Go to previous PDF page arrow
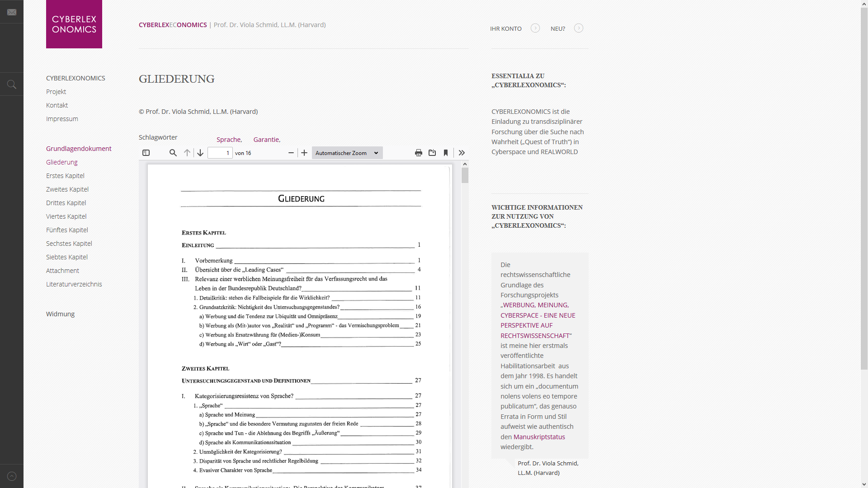Image resolution: width=868 pixels, height=488 pixels. pos(187,153)
